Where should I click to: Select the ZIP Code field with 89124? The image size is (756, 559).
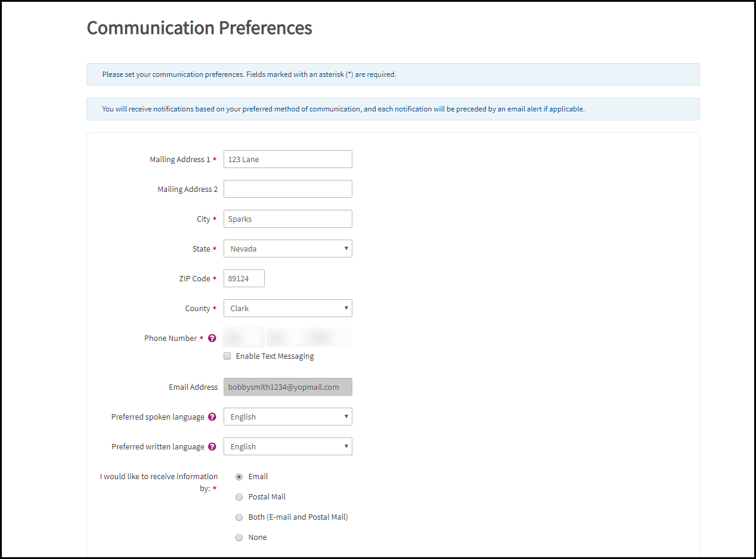[x=244, y=278]
